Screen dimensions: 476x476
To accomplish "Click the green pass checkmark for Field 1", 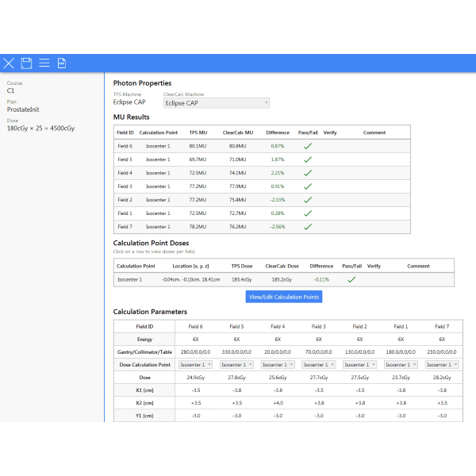I will point(308,213).
